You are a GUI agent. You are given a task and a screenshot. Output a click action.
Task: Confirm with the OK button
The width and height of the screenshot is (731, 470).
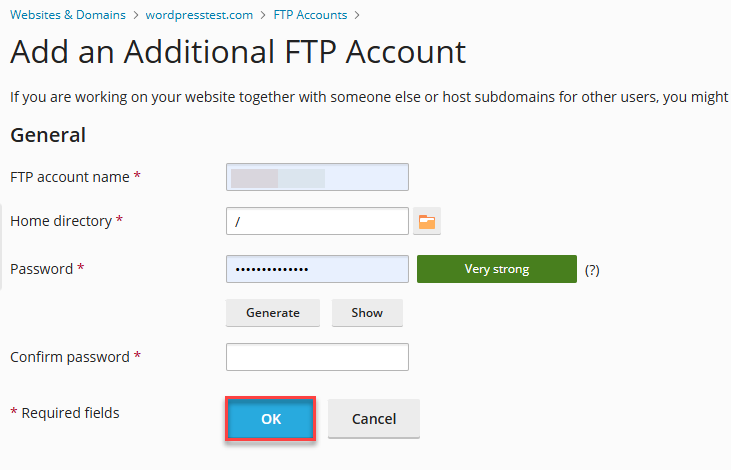[x=271, y=419]
